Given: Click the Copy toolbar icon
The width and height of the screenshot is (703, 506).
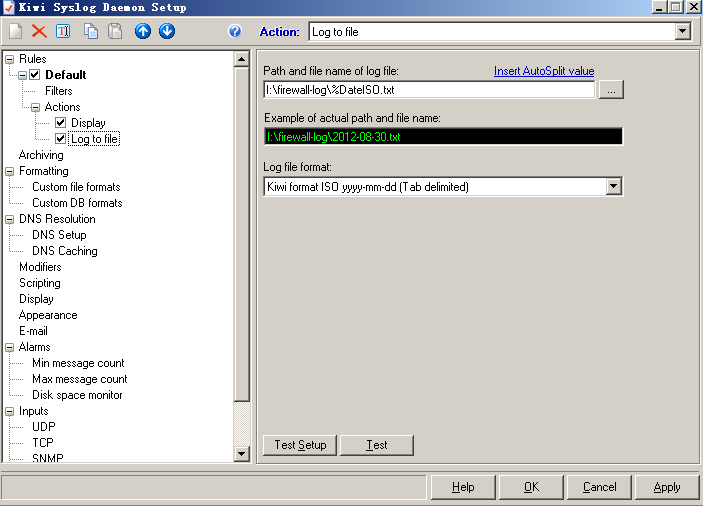Looking at the screenshot, I should [x=91, y=31].
